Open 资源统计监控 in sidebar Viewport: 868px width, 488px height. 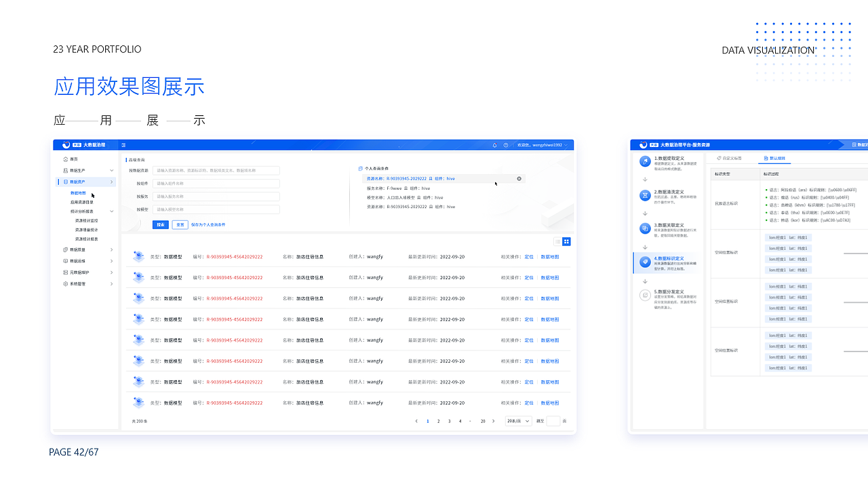(x=87, y=220)
